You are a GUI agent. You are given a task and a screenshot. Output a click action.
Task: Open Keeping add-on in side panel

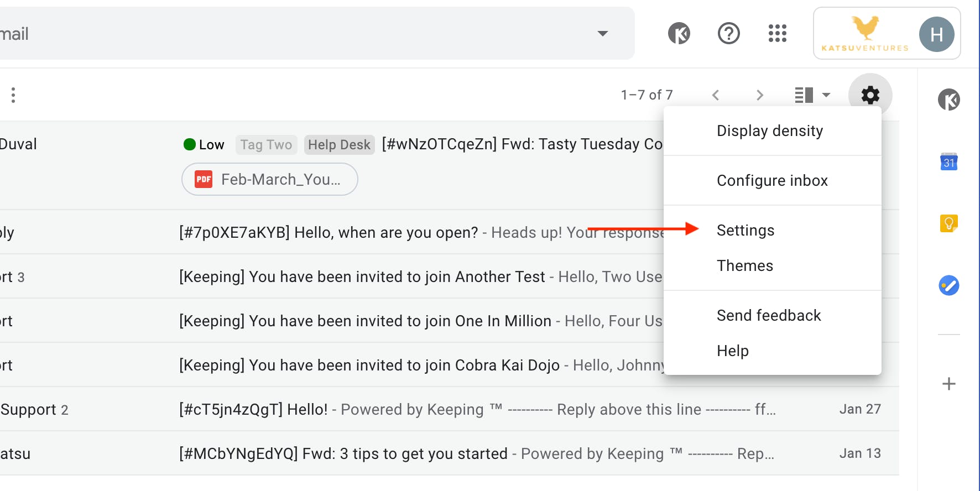(948, 100)
